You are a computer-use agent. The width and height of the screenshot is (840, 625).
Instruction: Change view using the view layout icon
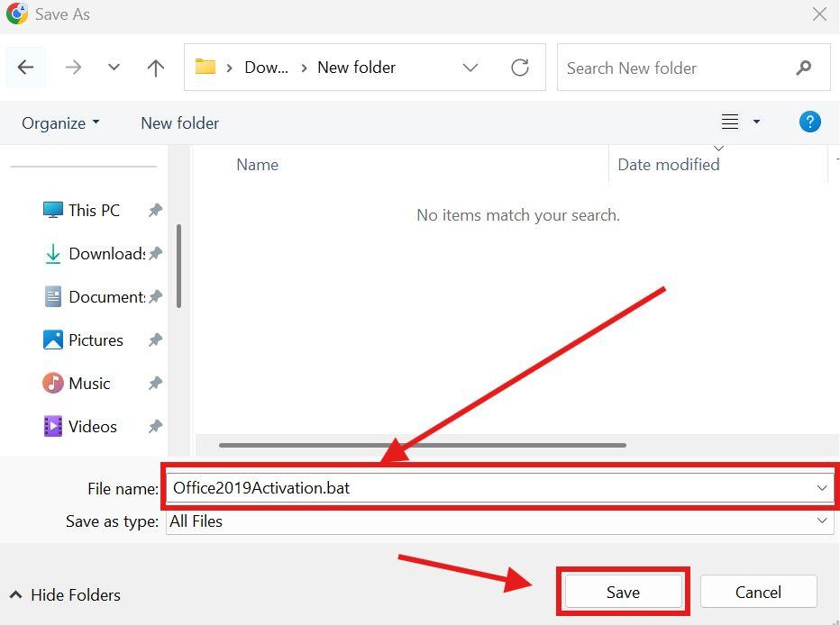730,122
